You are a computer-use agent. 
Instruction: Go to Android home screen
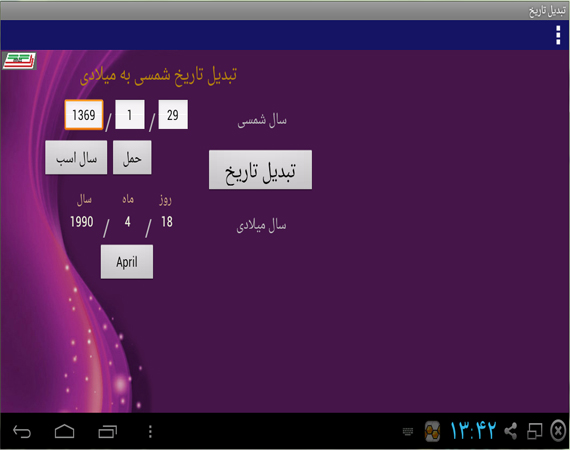[x=65, y=431]
